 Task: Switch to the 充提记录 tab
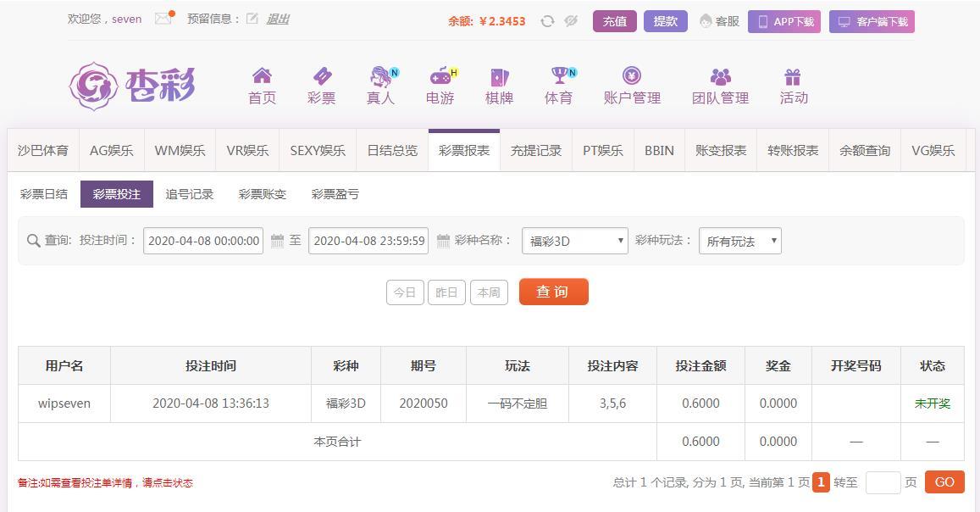[x=535, y=150]
